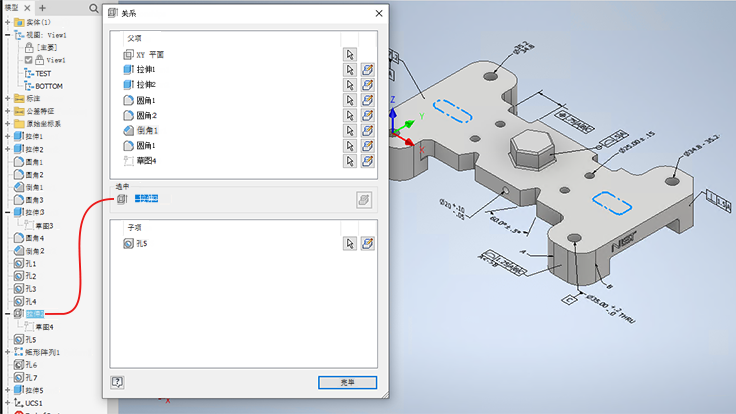Select 草图3 in model browser
Image resolution: width=736 pixels, height=414 pixels.
pos(44,226)
